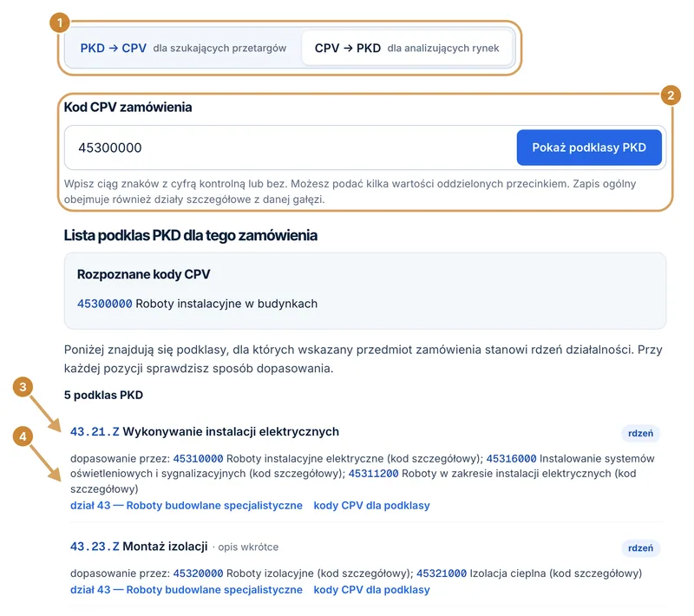Open CPV code 45316000 link
This screenshot has width=694, height=616.
[x=511, y=458]
